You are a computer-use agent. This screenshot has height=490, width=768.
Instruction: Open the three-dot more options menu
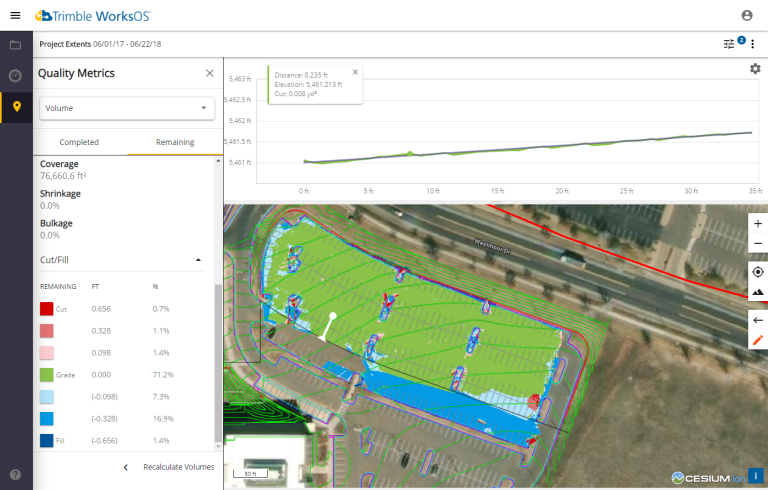(x=753, y=44)
